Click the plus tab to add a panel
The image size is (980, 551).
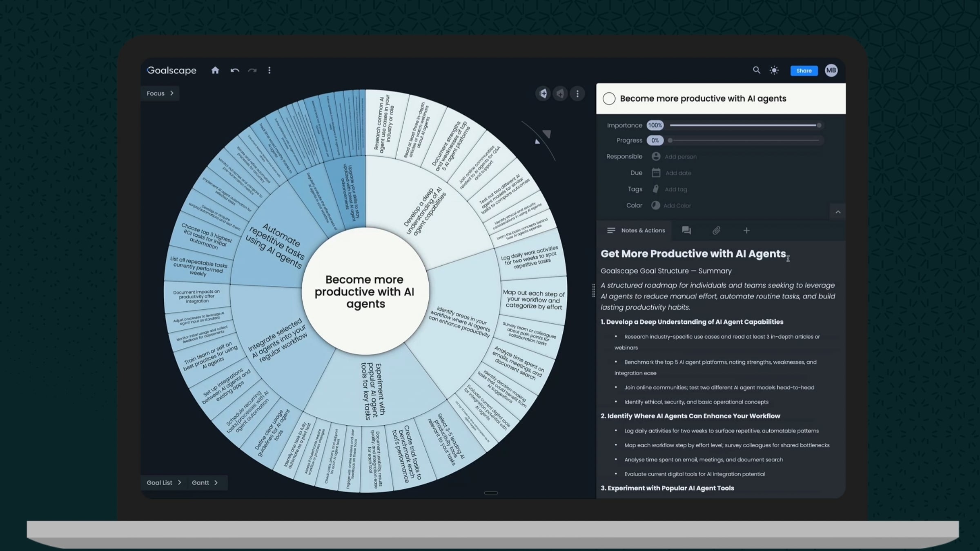746,231
